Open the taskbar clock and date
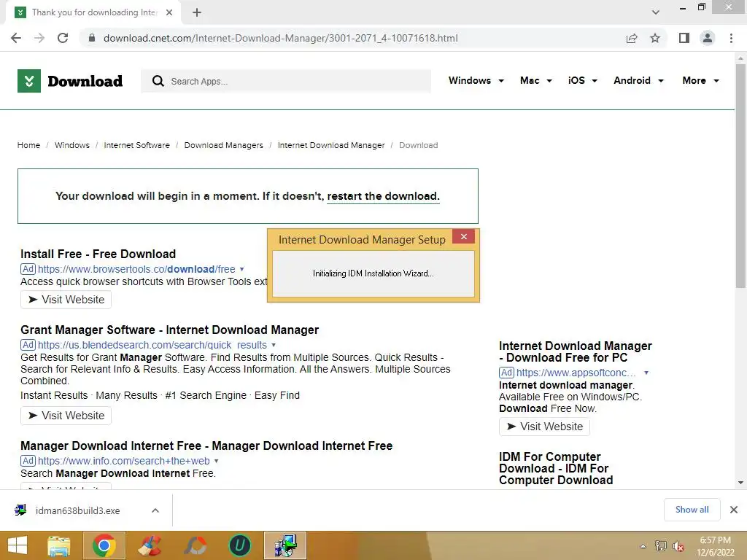This screenshot has height=560, width=747. [x=716, y=546]
